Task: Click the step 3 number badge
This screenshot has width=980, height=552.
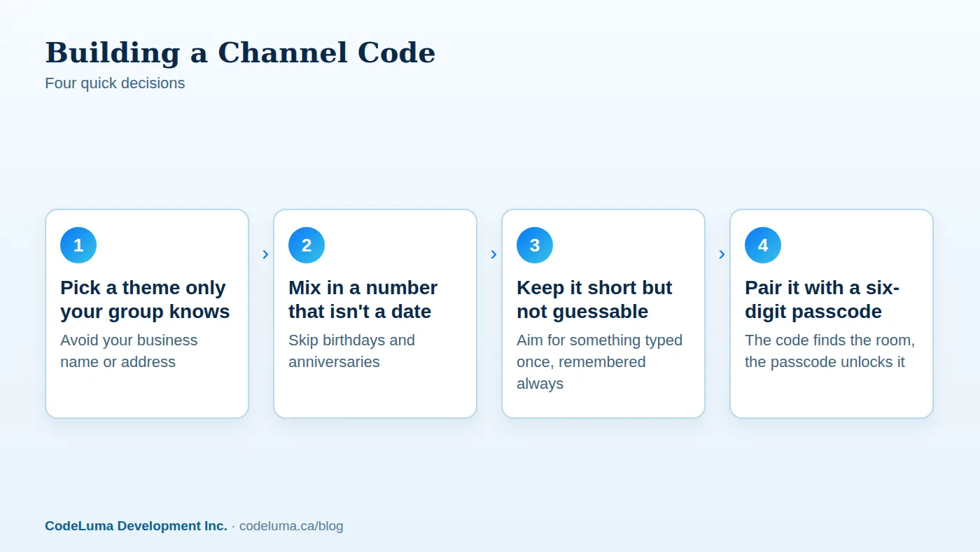Action: tap(535, 245)
